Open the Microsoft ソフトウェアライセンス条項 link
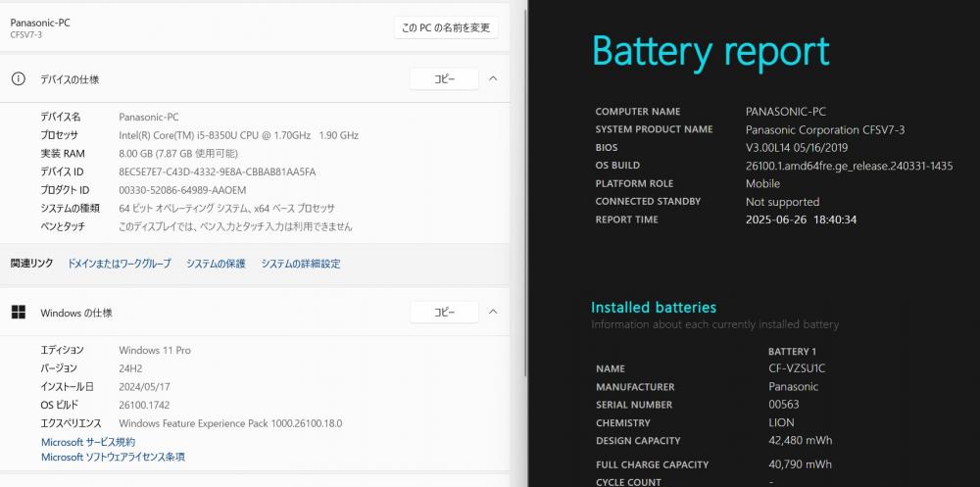The image size is (980, 487). [x=113, y=457]
